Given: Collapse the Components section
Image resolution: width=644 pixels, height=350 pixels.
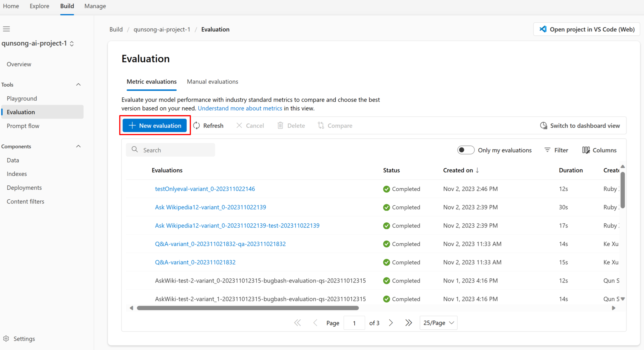Looking at the screenshot, I should pos(78,146).
